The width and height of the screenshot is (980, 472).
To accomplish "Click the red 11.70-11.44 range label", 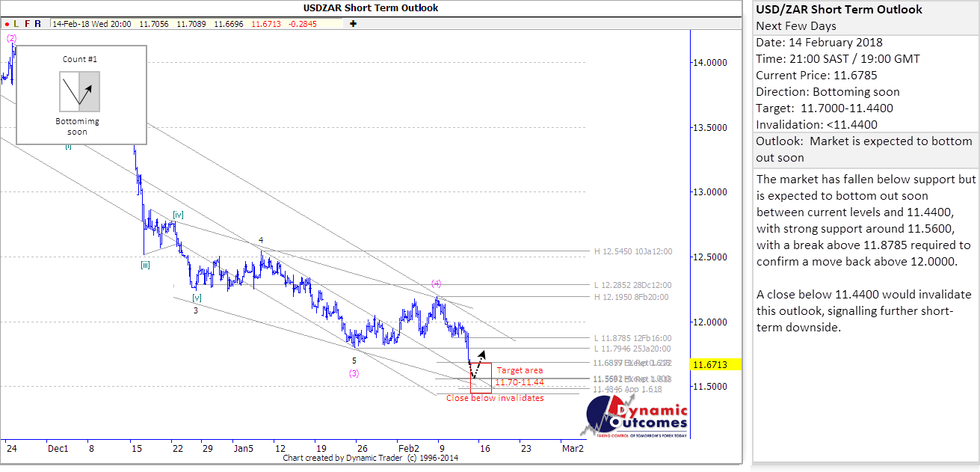I will click(519, 382).
